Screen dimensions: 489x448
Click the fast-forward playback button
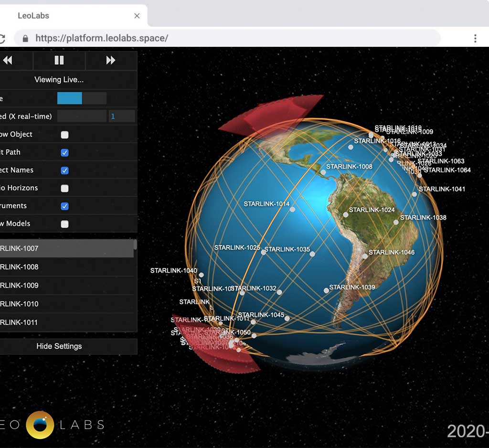pyautogui.click(x=111, y=60)
